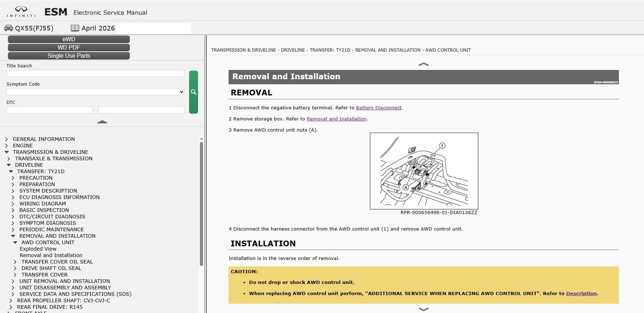This screenshot has width=644, height=313.
Task: Expand PREPARATION section
Action: click(x=13, y=184)
